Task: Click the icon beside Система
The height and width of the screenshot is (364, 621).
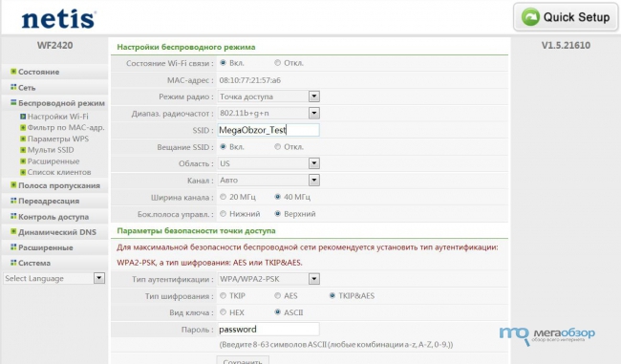Action: point(13,262)
